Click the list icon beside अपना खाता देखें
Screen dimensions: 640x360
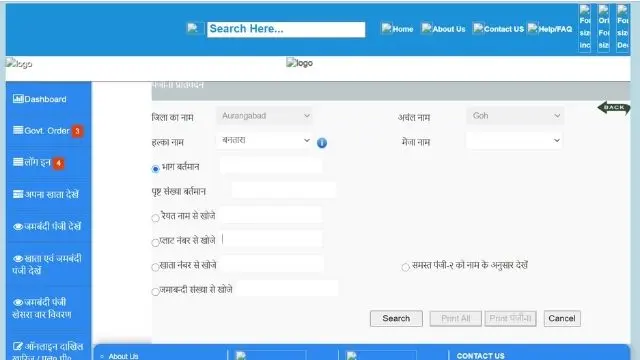click(x=18, y=194)
